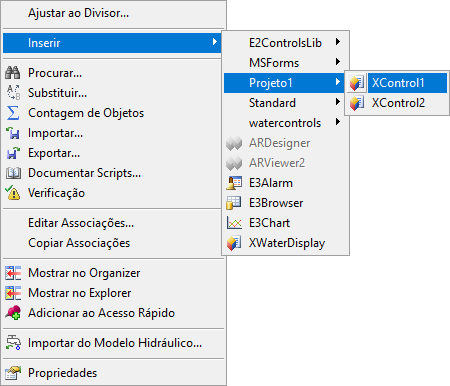Click the Mostrar no Organizer icon

click(13, 273)
